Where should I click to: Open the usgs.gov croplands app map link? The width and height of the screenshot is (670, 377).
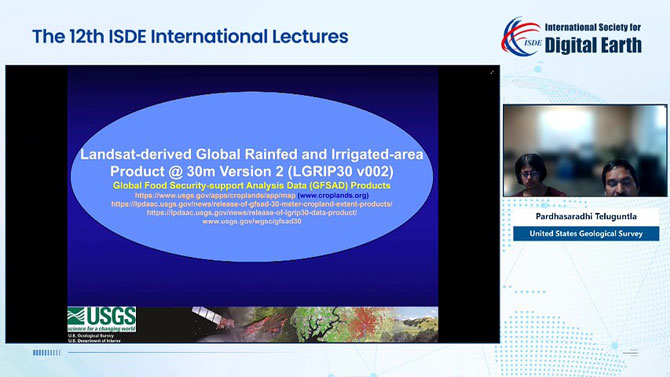coord(215,195)
